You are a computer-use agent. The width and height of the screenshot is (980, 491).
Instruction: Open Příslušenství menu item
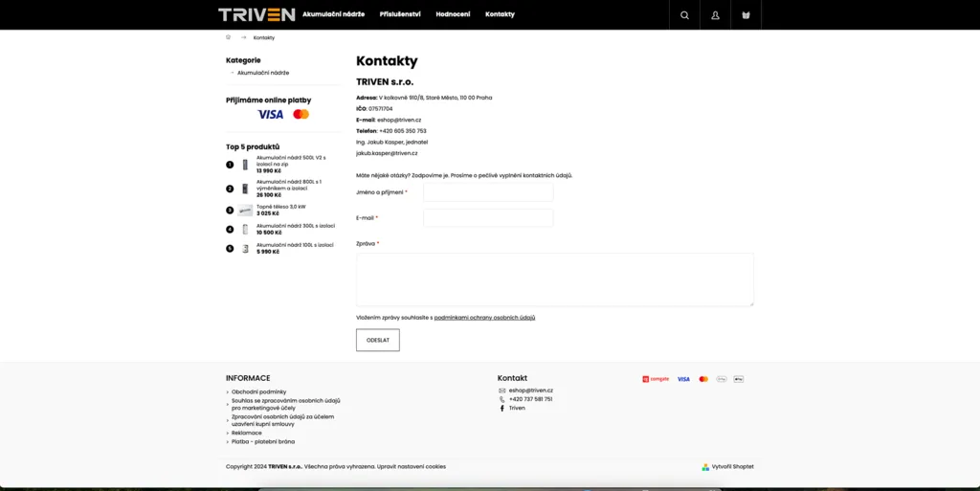pyautogui.click(x=400, y=14)
